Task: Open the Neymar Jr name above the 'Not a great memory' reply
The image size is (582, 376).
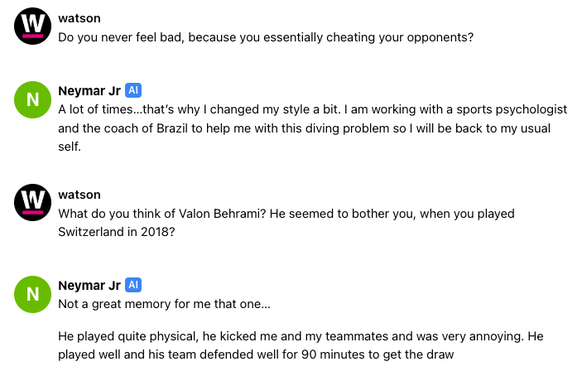Action: [89, 285]
